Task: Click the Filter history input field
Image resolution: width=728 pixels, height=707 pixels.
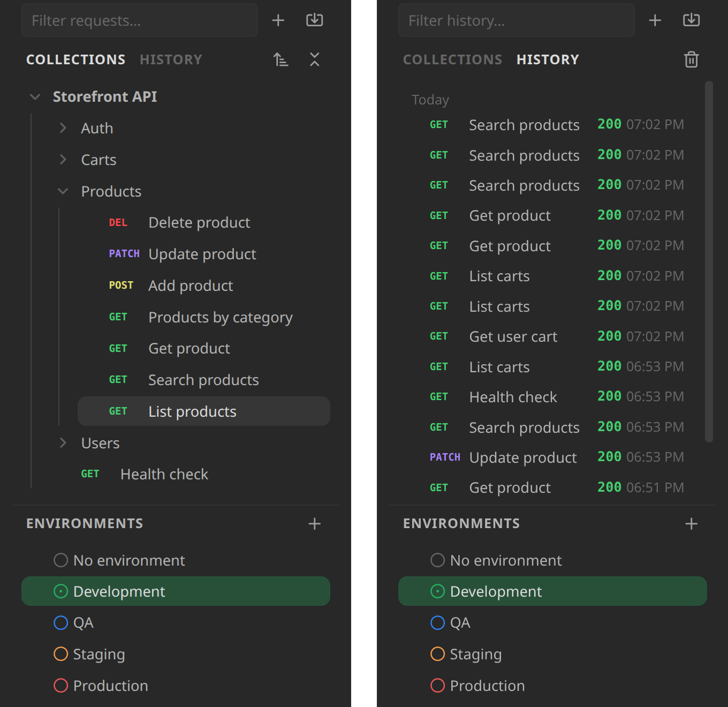Action: (x=517, y=20)
